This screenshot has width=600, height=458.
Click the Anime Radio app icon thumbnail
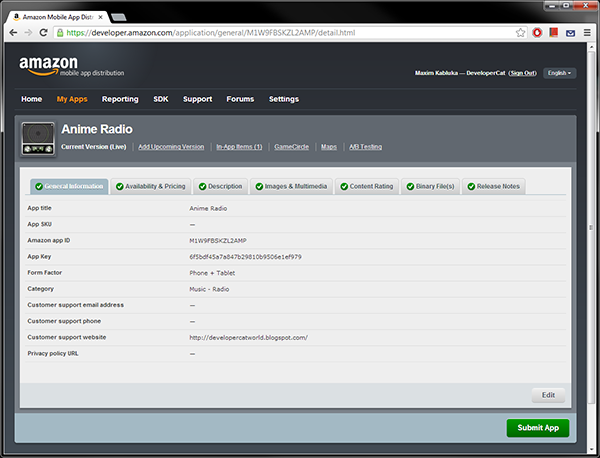tap(38, 139)
